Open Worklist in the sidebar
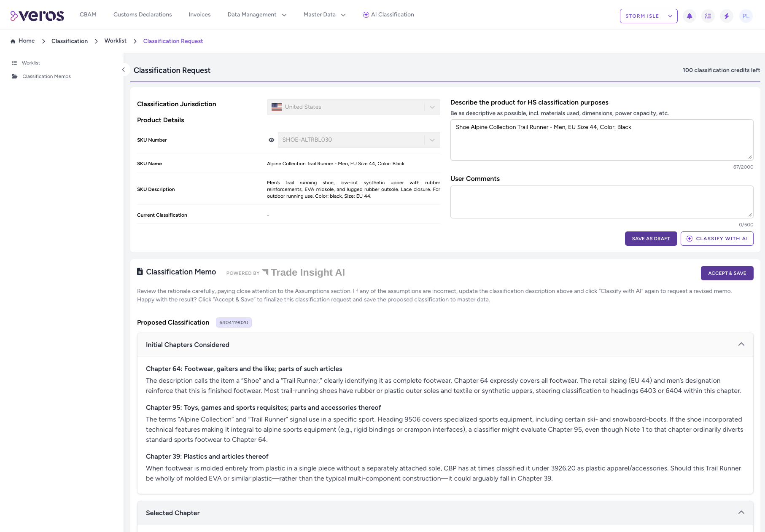The height and width of the screenshot is (532, 765). 31,63
